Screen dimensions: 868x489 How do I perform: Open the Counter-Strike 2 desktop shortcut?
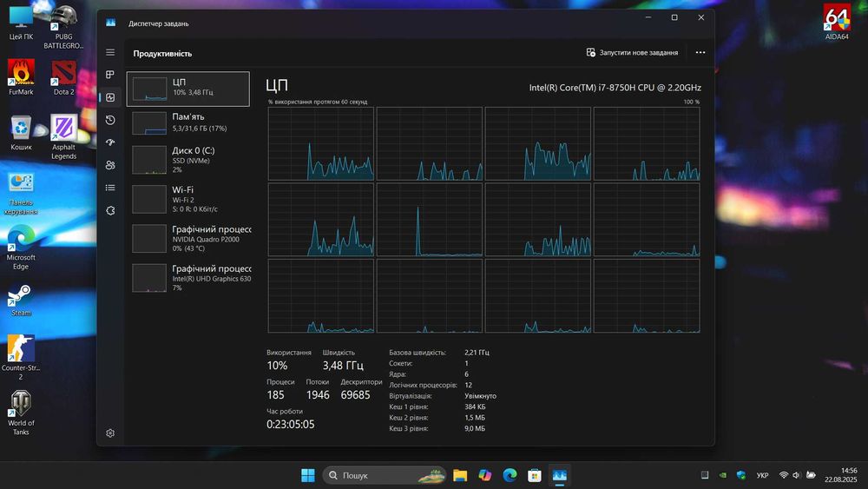[21, 357]
